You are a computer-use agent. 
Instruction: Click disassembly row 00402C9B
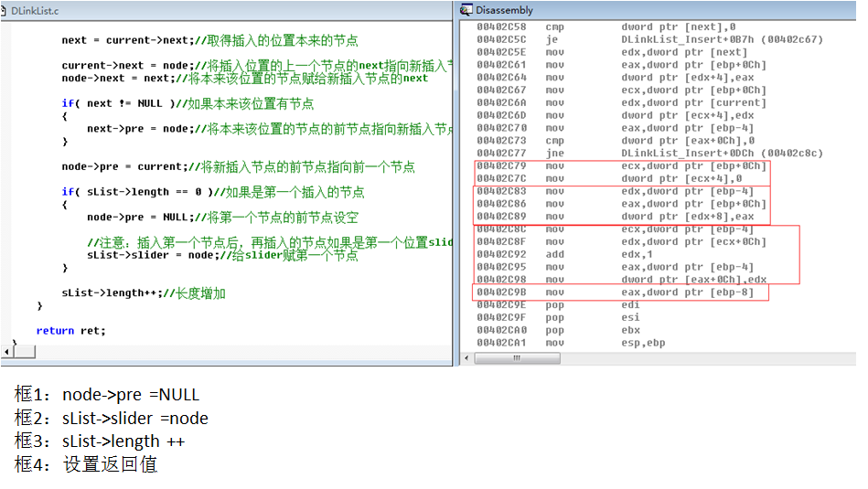(615, 292)
